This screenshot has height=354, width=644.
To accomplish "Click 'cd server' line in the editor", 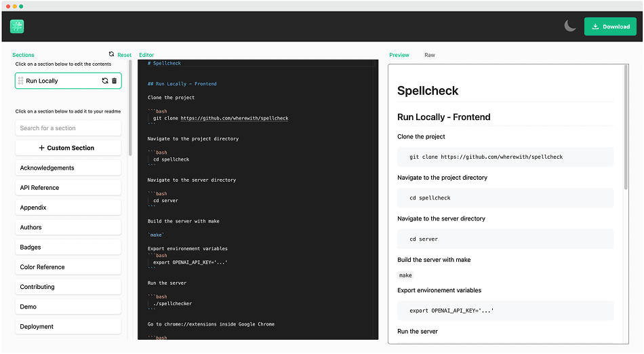I will point(165,201).
